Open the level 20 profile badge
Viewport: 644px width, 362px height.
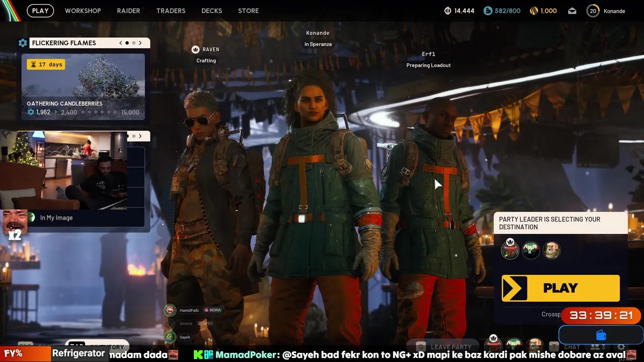point(593,11)
